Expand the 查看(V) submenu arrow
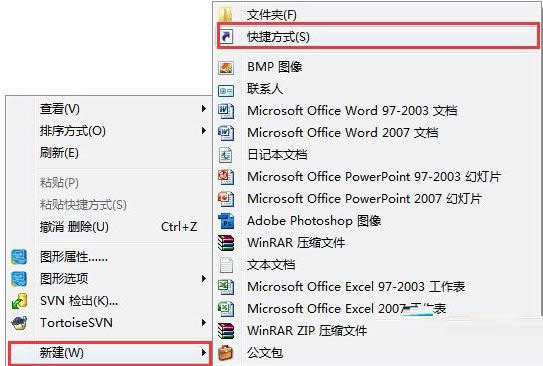The width and height of the screenshot is (543, 366). [204, 109]
